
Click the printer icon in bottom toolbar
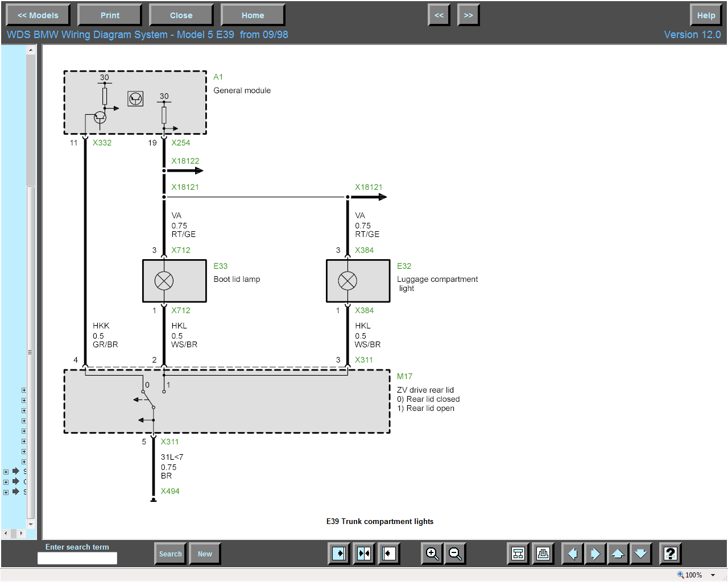543,554
